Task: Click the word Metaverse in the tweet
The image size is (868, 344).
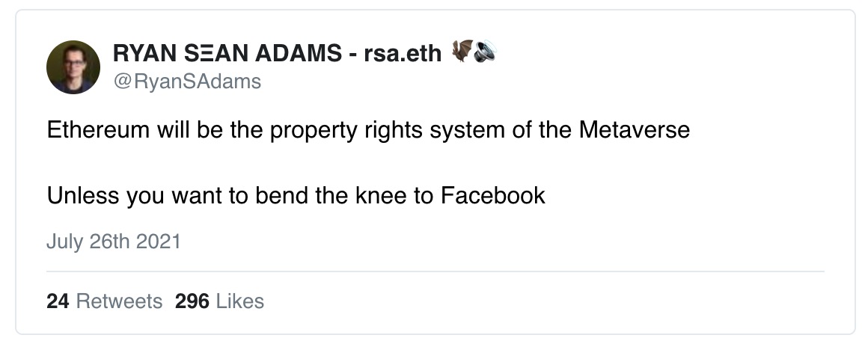Action: click(x=635, y=131)
